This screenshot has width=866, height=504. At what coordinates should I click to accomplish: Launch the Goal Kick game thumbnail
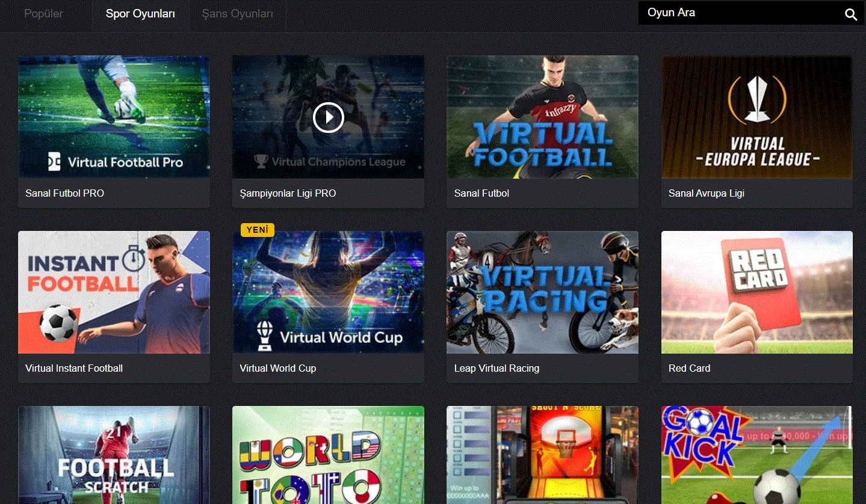tap(756, 455)
